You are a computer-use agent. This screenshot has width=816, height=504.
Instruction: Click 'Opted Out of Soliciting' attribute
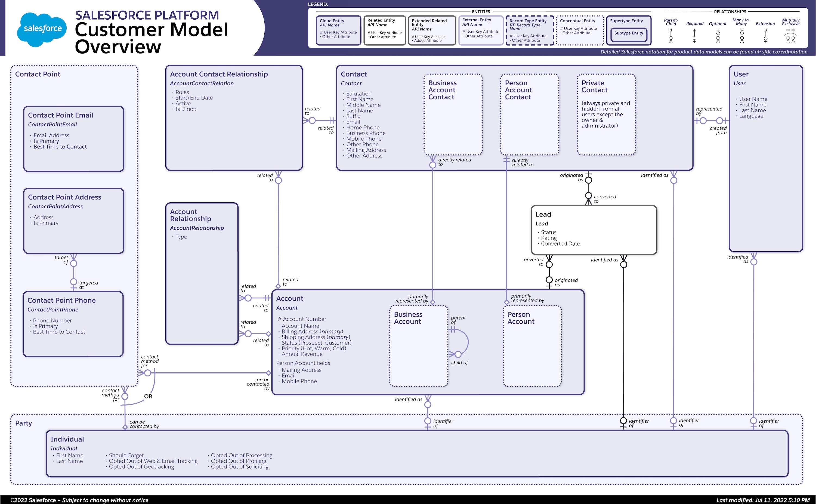pyautogui.click(x=239, y=467)
